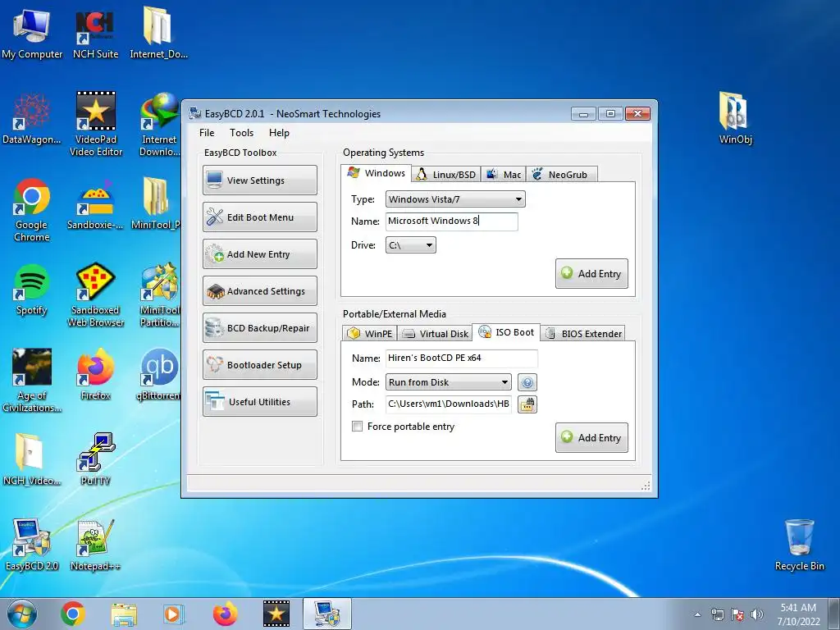Viewport: 840px width, 630px height.
Task: Select the WinObj folder on desktop
Action: tap(735, 119)
